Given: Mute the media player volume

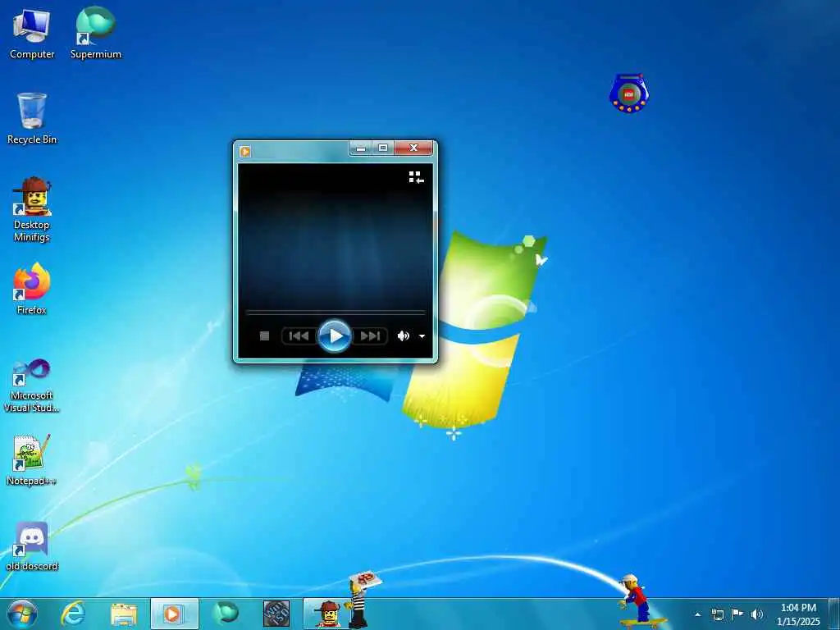Looking at the screenshot, I should coord(403,336).
